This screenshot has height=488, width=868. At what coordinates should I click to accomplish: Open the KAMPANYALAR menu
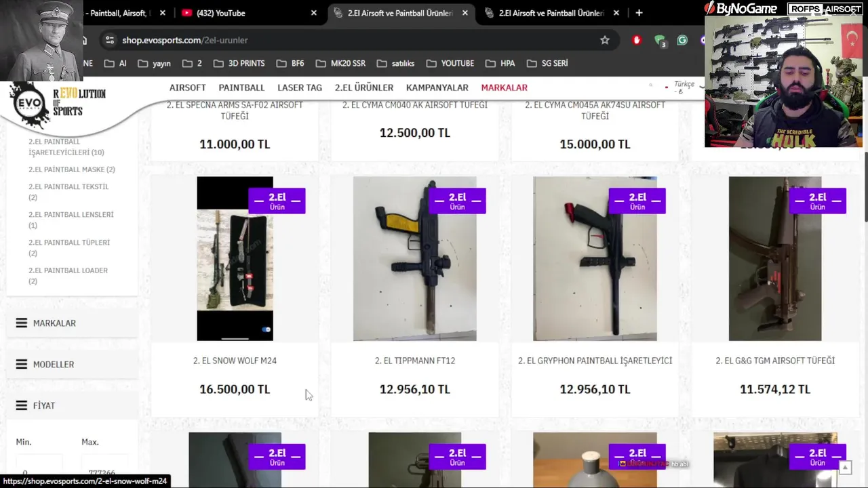point(437,87)
